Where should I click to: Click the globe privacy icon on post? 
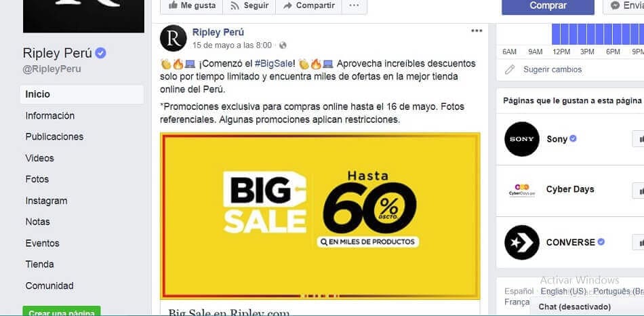tap(283, 45)
